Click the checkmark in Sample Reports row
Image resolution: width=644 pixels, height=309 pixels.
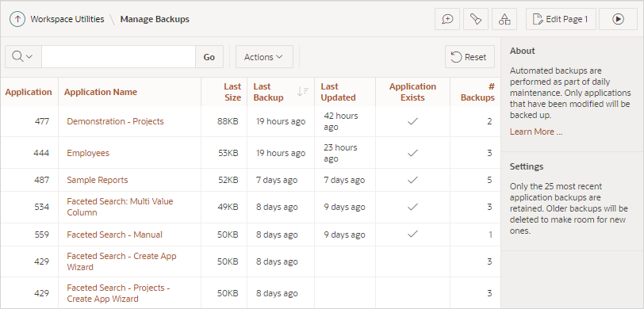(412, 180)
